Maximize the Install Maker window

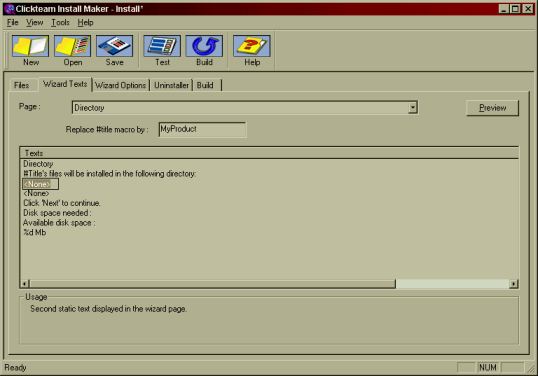coord(515,9)
